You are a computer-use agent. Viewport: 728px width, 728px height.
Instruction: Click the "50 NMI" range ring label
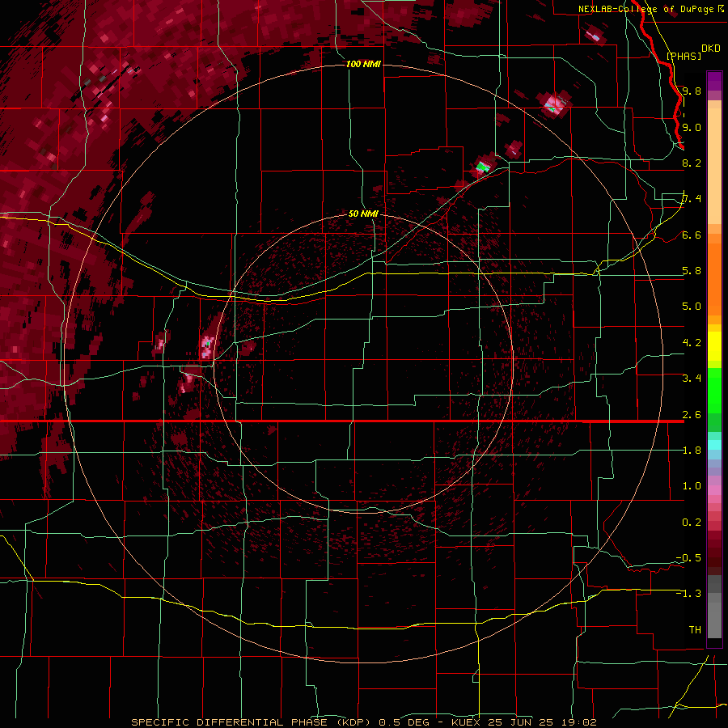363,214
